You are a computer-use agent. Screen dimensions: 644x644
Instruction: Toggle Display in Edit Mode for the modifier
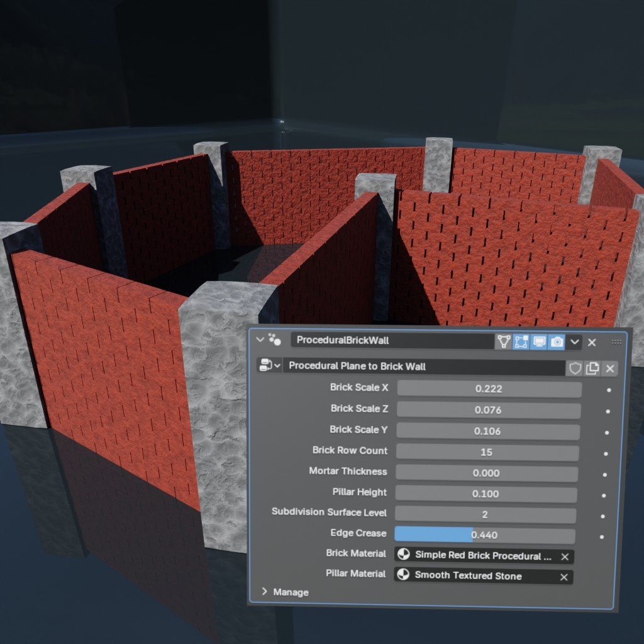(x=503, y=341)
